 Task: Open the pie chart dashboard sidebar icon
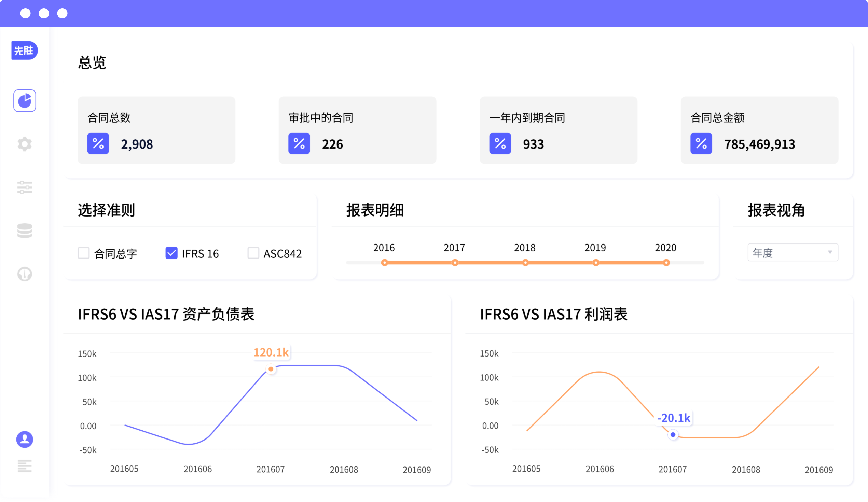coord(25,100)
